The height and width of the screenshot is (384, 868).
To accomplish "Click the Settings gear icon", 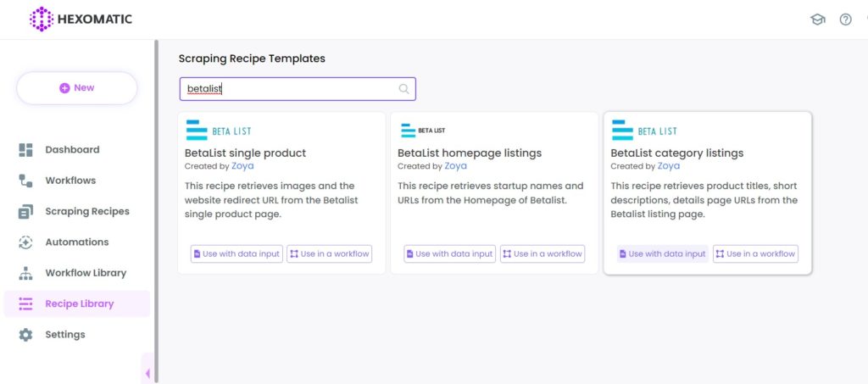I will 25,335.
